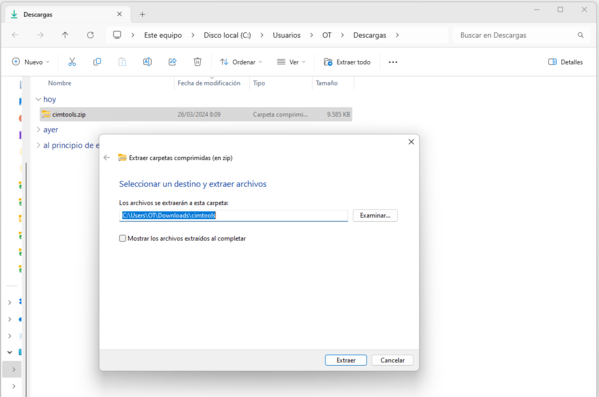Image resolution: width=599 pixels, height=397 pixels.
Task: Click the up-one-level arrow
Action: pyautogui.click(x=65, y=35)
